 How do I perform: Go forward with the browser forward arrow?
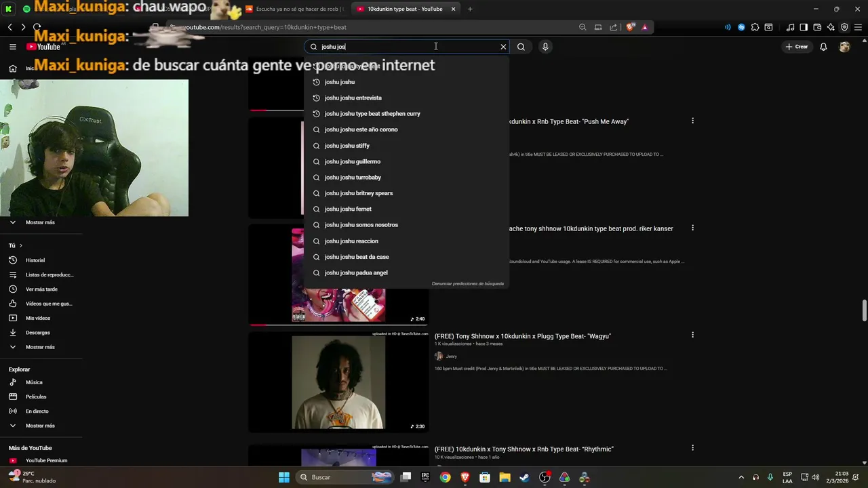pyautogui.click(x=23, y=27)
